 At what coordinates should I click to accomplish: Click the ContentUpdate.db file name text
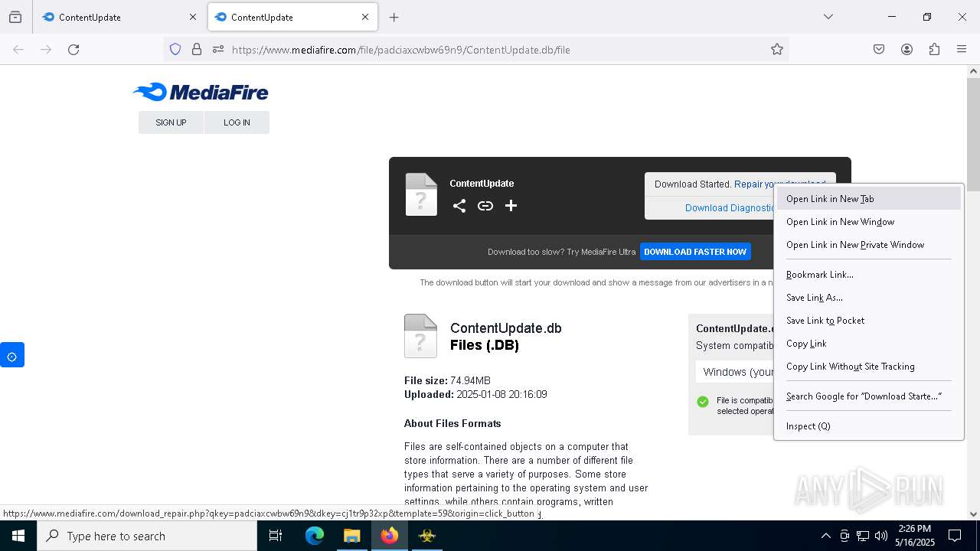pos(506,328)
